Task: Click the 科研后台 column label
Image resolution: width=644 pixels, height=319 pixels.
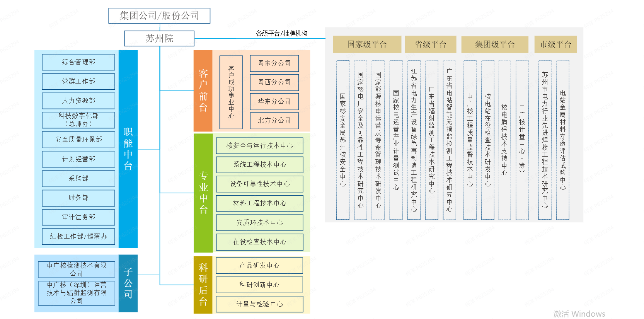Action: (x=203, y=285)
